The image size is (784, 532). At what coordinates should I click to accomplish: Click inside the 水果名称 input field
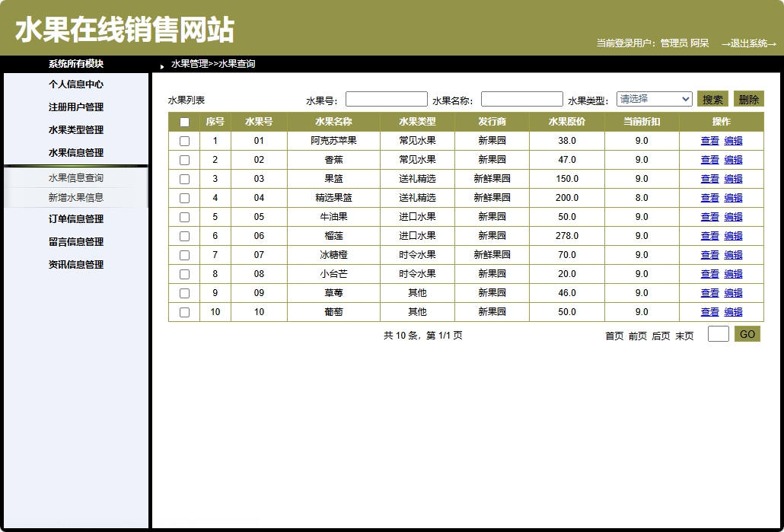[522, 98]
